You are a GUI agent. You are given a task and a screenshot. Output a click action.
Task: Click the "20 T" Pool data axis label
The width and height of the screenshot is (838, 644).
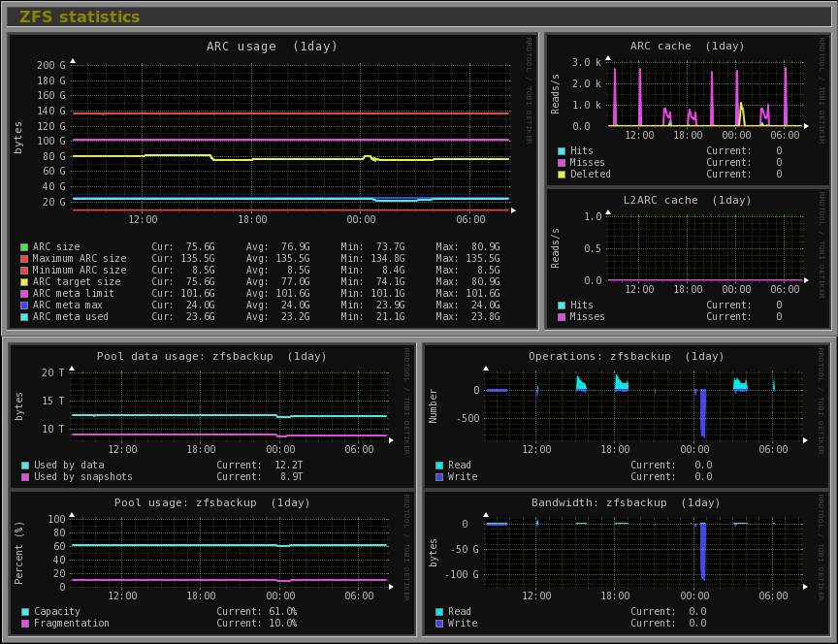click(53, 373)
